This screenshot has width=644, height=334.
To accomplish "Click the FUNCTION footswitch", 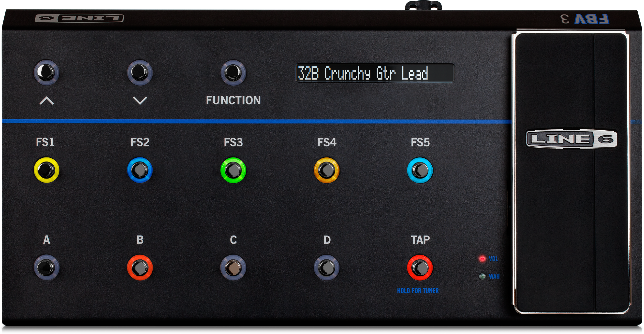I will 233,72.
